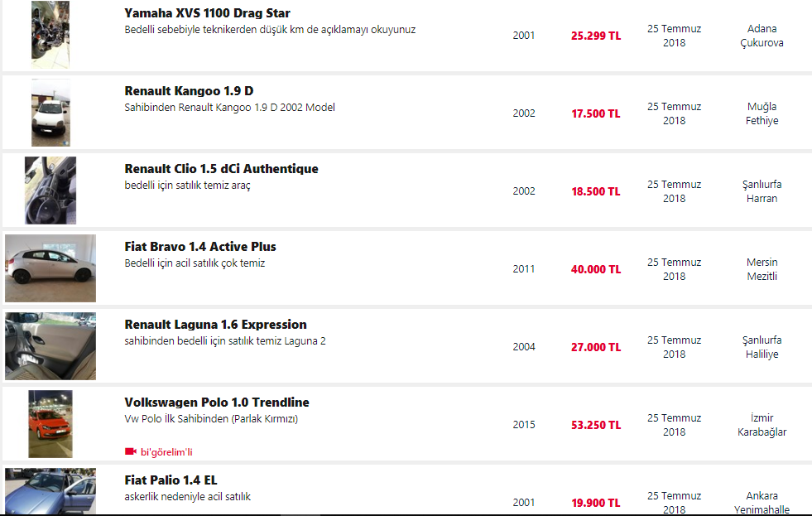Click the 40.000 TL price
This screenshot has height=516, width=812.
coord(595,269)
